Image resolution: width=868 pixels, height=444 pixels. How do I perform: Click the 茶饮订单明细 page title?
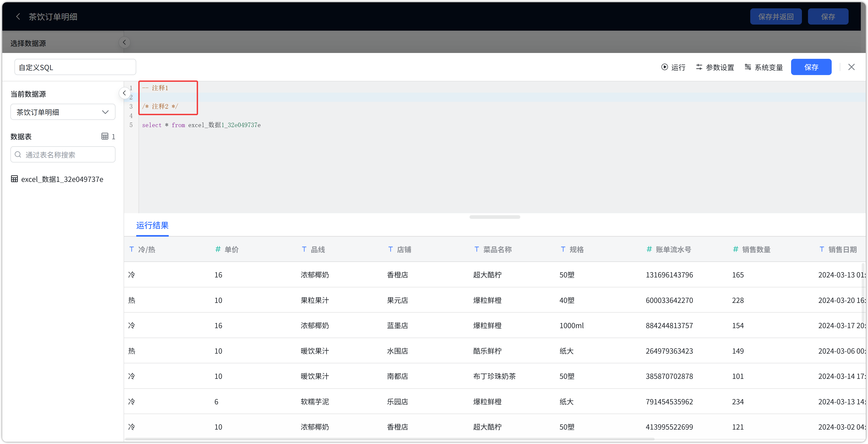tap(53, 16)
